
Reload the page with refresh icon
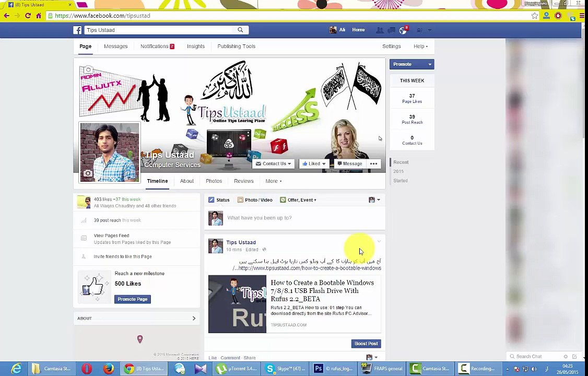tap(28, 16)
